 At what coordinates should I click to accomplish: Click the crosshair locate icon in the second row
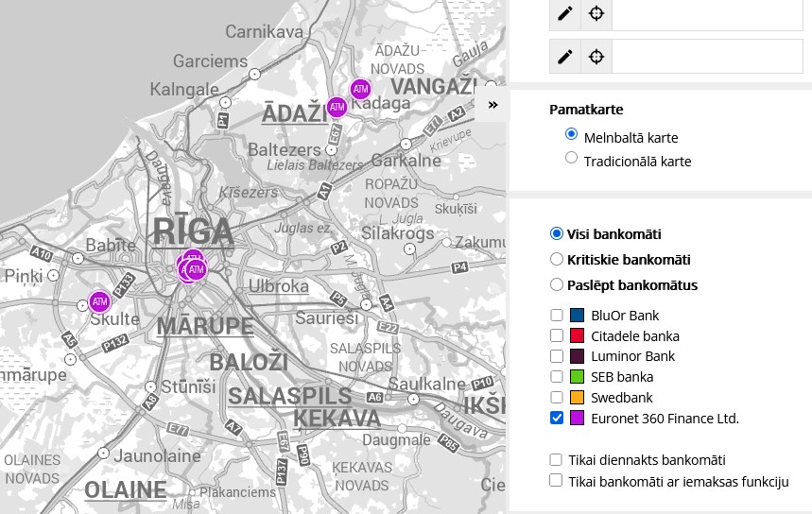point(596,57)
